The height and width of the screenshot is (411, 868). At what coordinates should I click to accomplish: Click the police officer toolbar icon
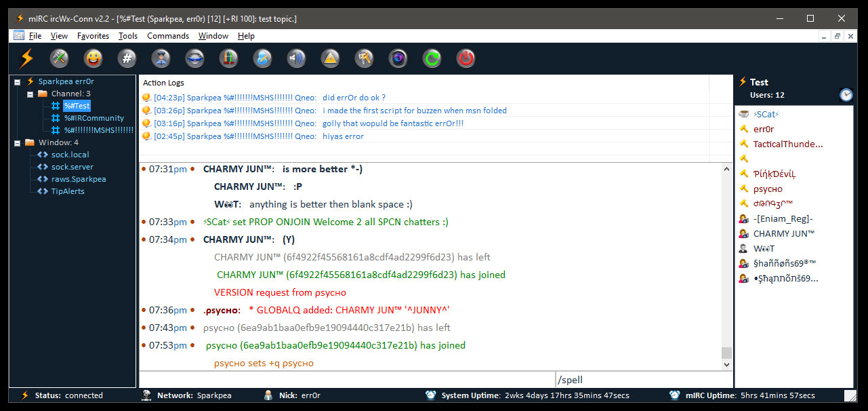161,58
